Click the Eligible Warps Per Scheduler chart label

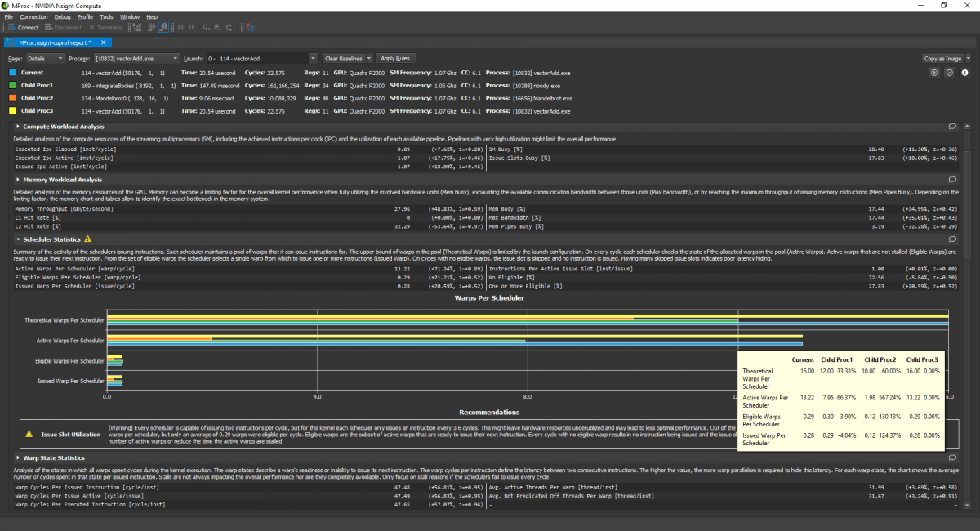click(69, 360)
